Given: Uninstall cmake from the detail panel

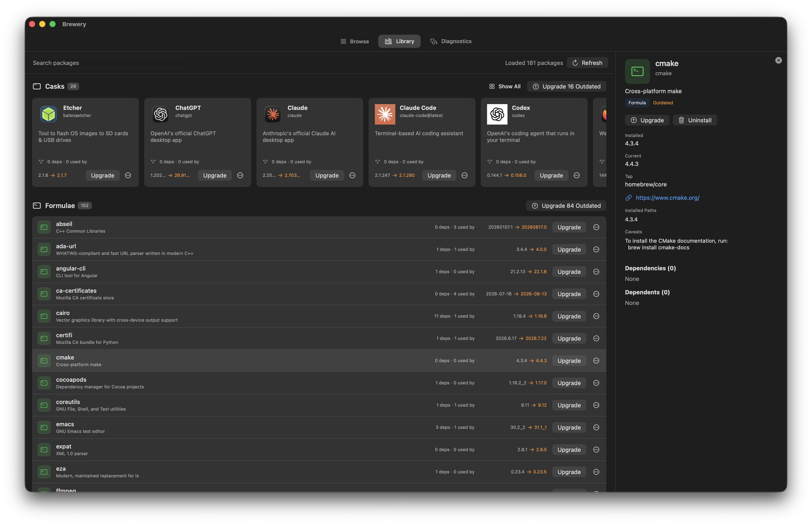Looking at the screenshot, I should [x=695, y=120].
